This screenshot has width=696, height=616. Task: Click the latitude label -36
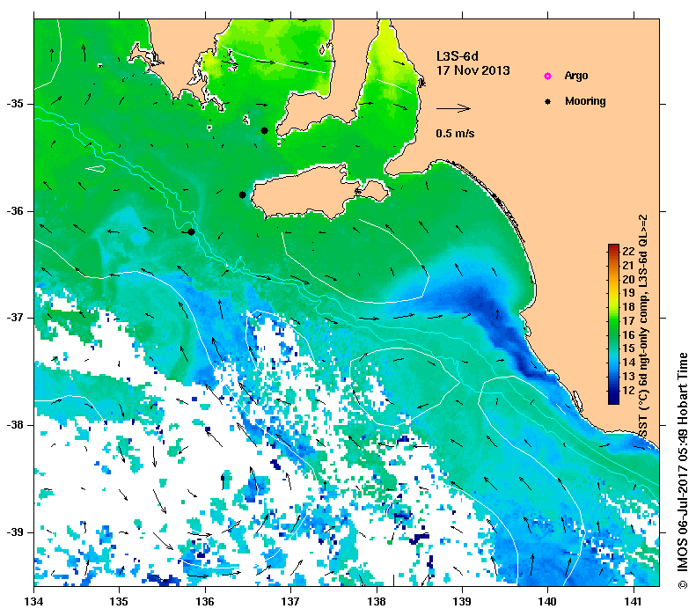(15, 211)
